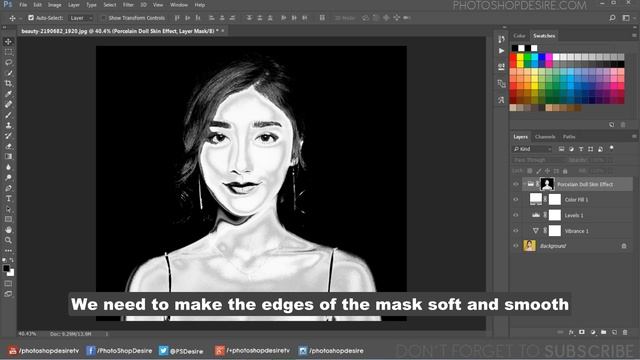The width and height of the screenshot is (640, 360).
Task: Pick the red swatch in Swatches panel
Action: point(513,57)
